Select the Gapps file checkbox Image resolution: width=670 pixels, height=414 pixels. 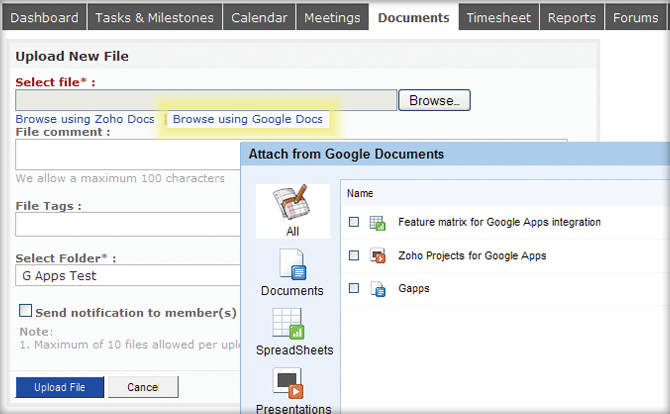coord(353,289)
